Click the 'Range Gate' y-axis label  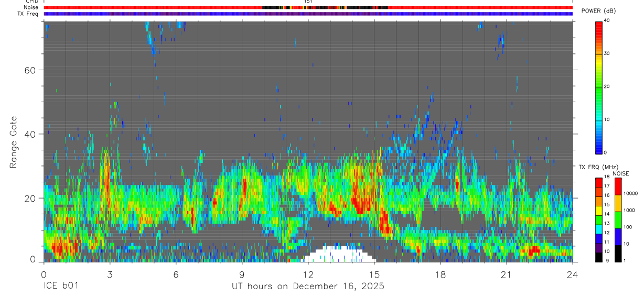(x=13, y=142)
